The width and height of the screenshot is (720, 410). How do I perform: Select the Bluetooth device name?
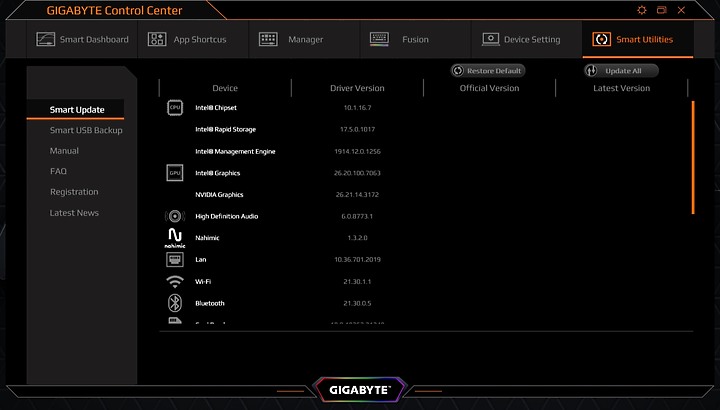[x=210, y=303]
